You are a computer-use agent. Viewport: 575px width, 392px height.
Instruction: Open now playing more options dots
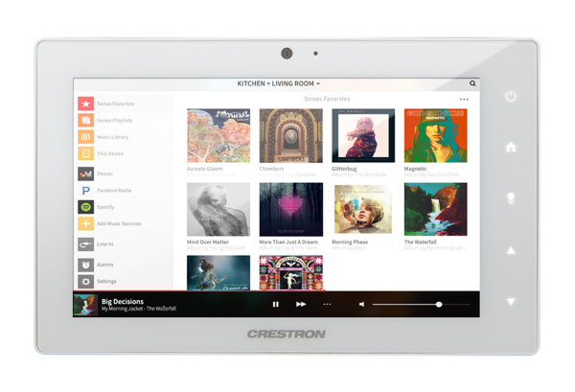[x=327, y=305]
